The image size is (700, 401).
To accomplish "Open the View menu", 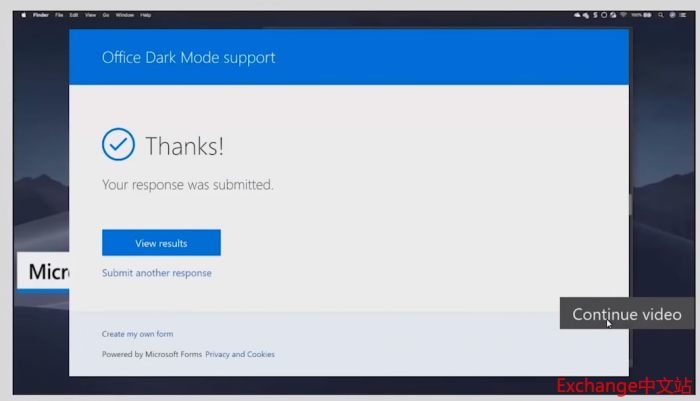I will [x=90, y=16].
